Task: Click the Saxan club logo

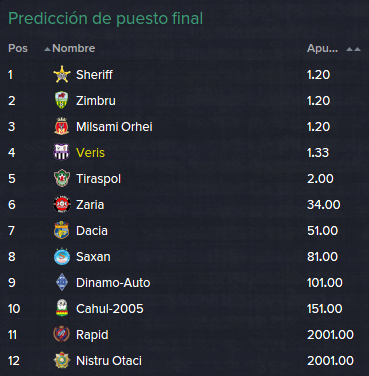Action: [x=62, y=256]
